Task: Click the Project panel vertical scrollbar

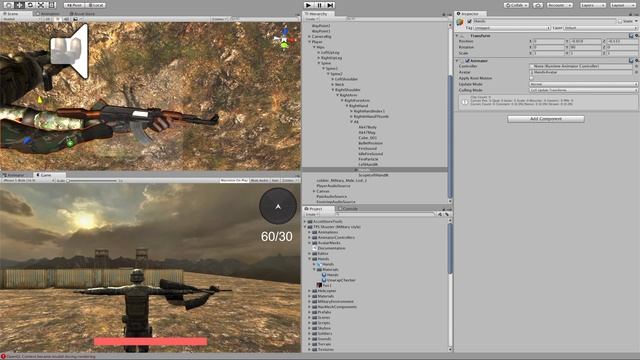Action: [450, 249]
